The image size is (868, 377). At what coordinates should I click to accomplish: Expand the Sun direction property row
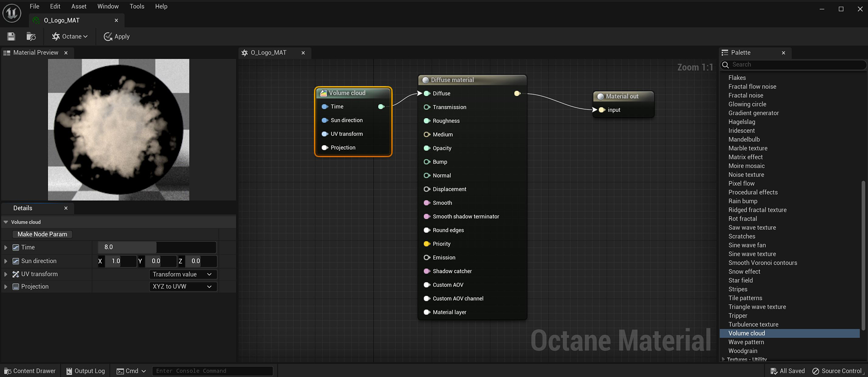tap(6, 261)
